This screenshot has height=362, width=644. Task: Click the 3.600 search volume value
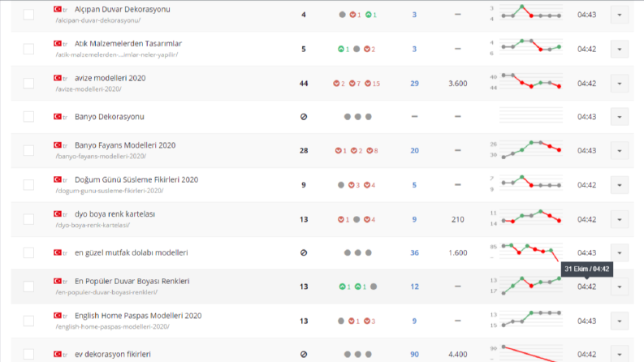click(x=457, y=84)
